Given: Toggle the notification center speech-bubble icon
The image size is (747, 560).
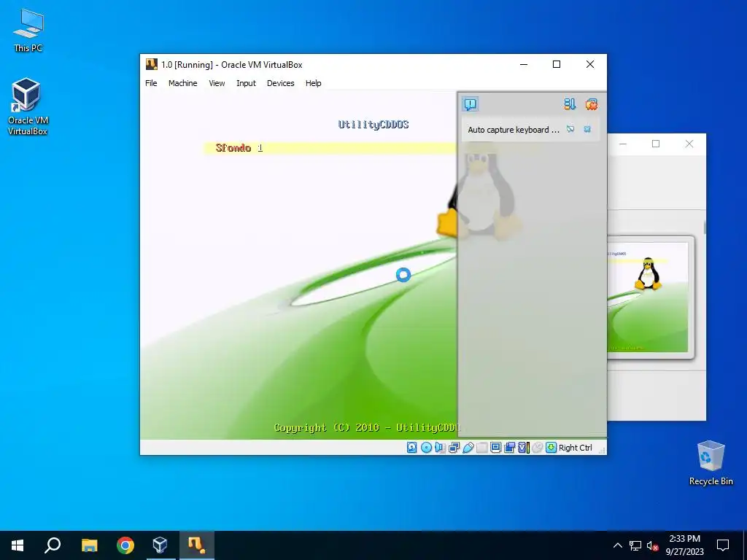Looking at the screenshot, I should [471, 104].
